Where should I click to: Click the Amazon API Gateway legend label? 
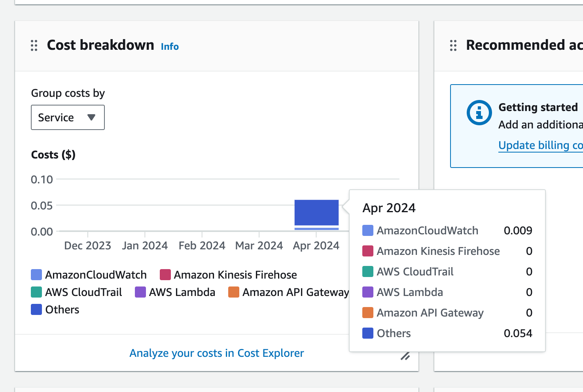point(295,292)
